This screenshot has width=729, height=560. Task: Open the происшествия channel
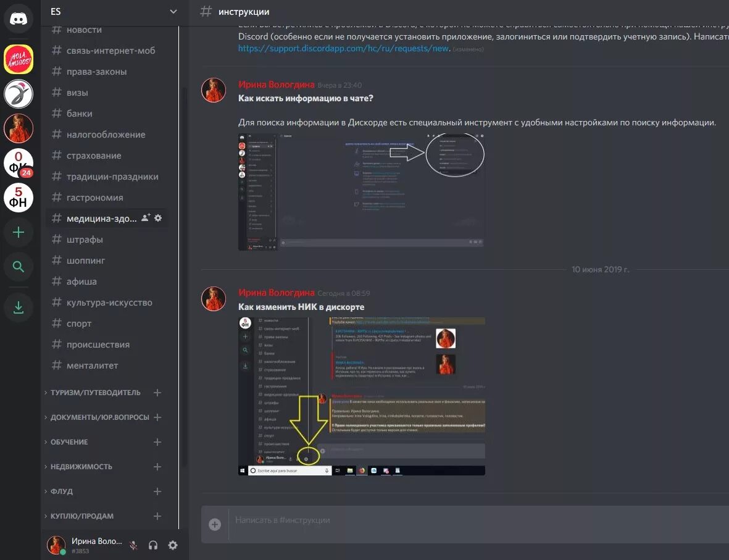[x=106, y=345]
